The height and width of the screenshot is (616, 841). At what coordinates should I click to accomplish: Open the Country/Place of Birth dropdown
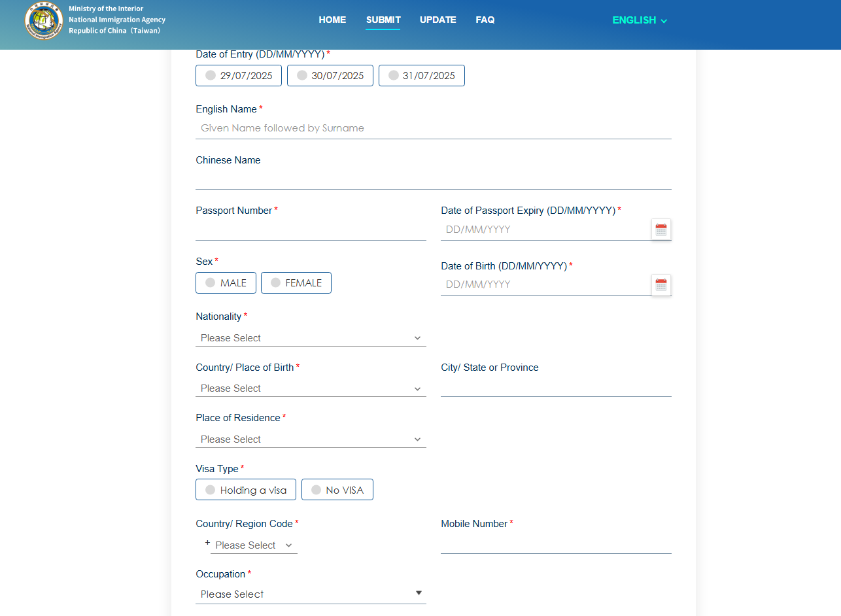[x=311, y=388]
